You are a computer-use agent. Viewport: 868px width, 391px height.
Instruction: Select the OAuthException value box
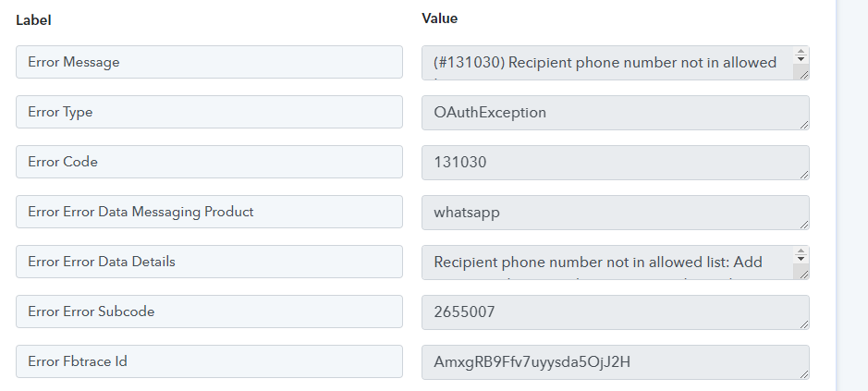pos(616,113)
